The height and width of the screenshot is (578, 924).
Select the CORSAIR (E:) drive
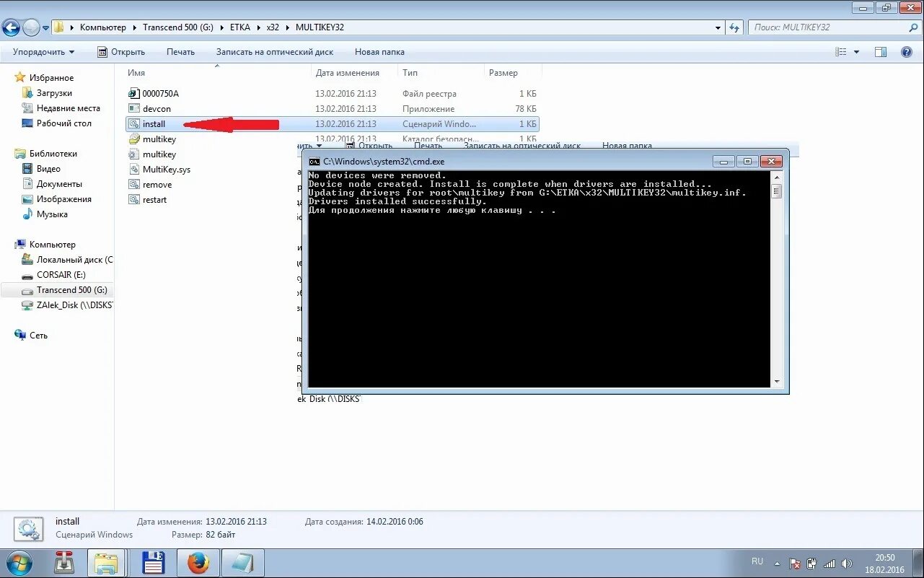pyautogui.click(x=61, y=275)
